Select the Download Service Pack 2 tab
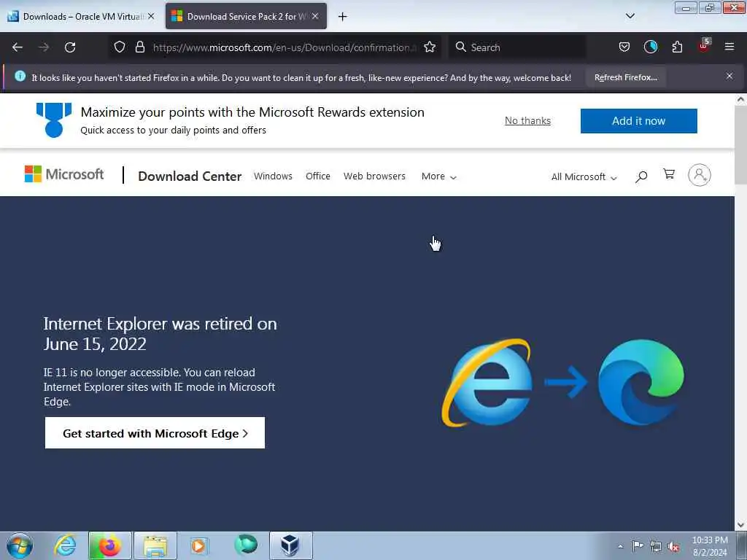Screen dimensions: 747x560 (x=246, y=17)
